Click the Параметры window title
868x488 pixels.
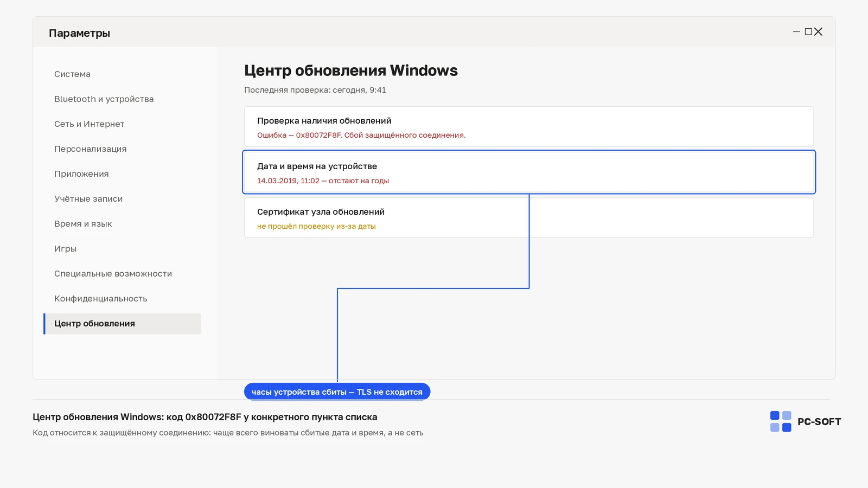[79, 33]
